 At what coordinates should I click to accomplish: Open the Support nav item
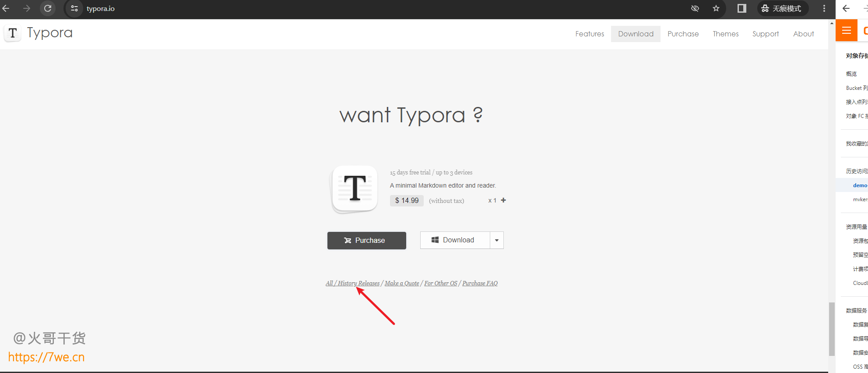click(x=766, y=34)
